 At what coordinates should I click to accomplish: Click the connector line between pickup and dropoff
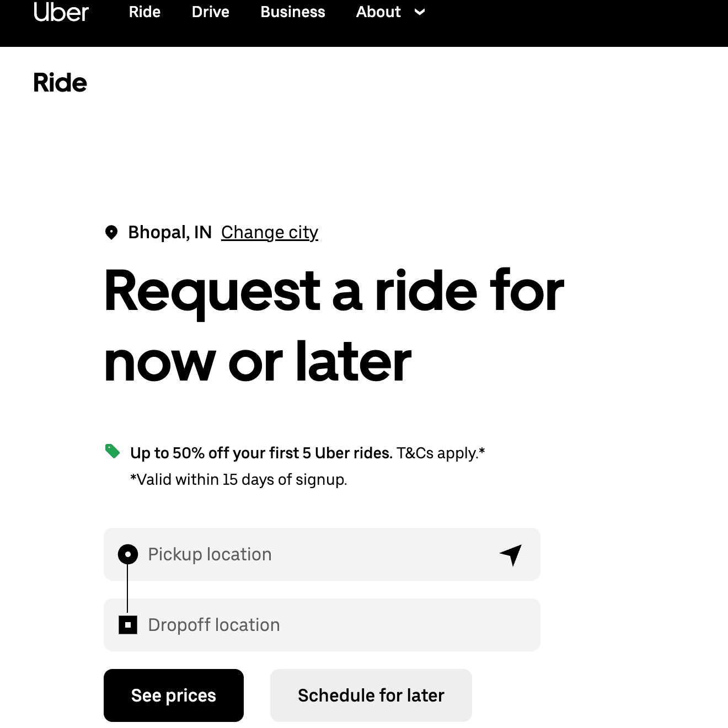pyautogui.click(x=127, y=590)
